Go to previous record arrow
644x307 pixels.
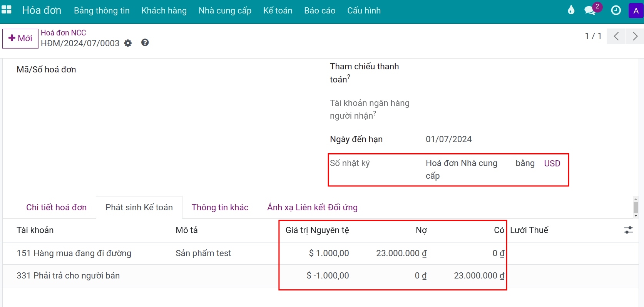[x=616, y=37]
